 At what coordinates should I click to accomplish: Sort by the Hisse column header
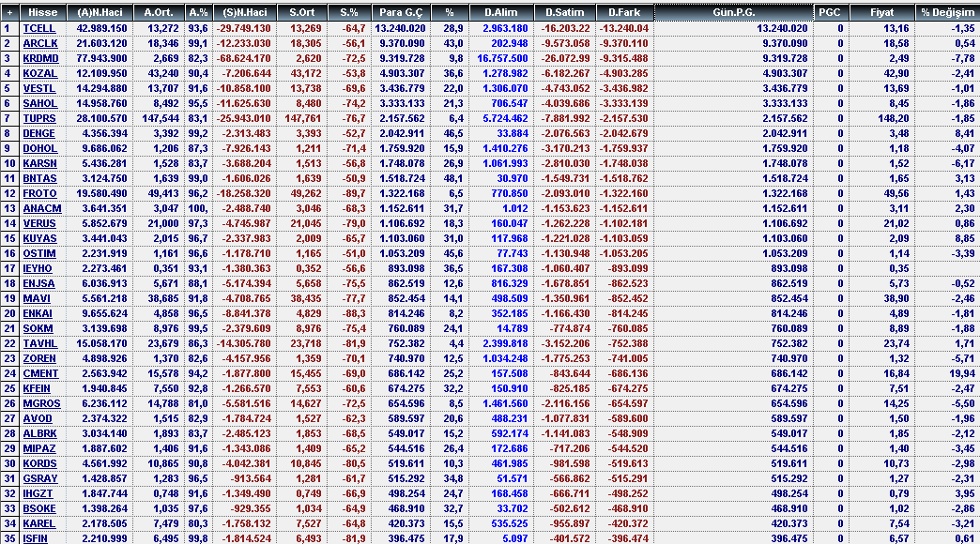point(42,12)
